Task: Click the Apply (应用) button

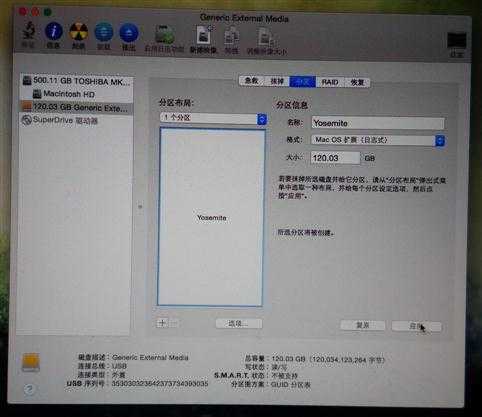Action: (x=416, y=326)
